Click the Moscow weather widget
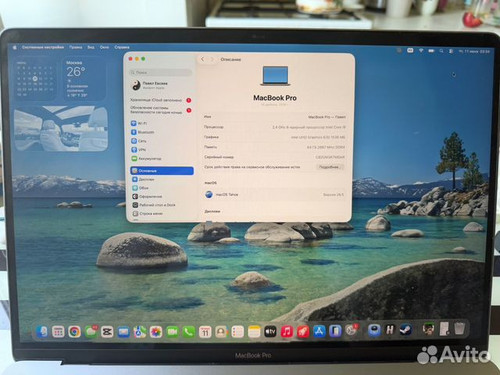500x375 pixels. [85, 80]
